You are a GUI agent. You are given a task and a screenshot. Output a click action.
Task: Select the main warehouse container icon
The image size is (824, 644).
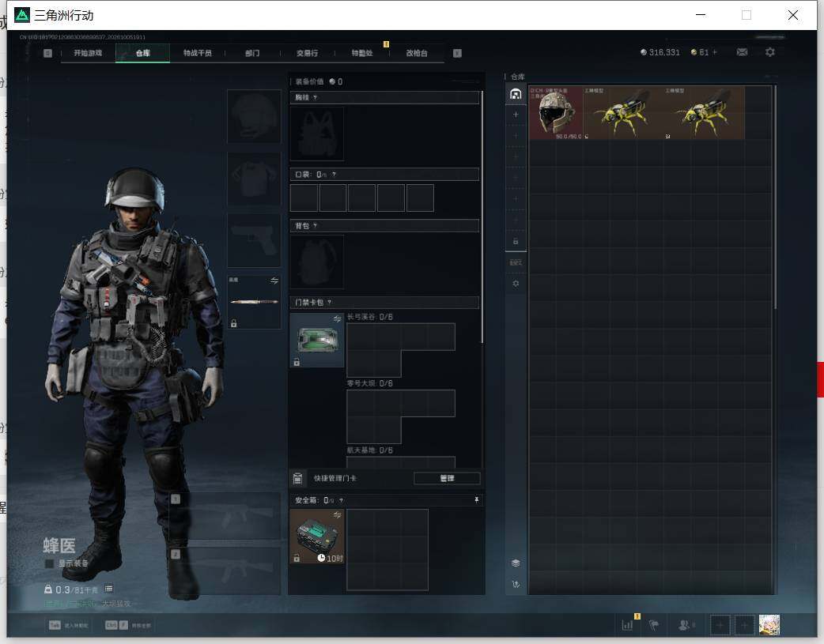pyautogui.click(x=516, y=94)
